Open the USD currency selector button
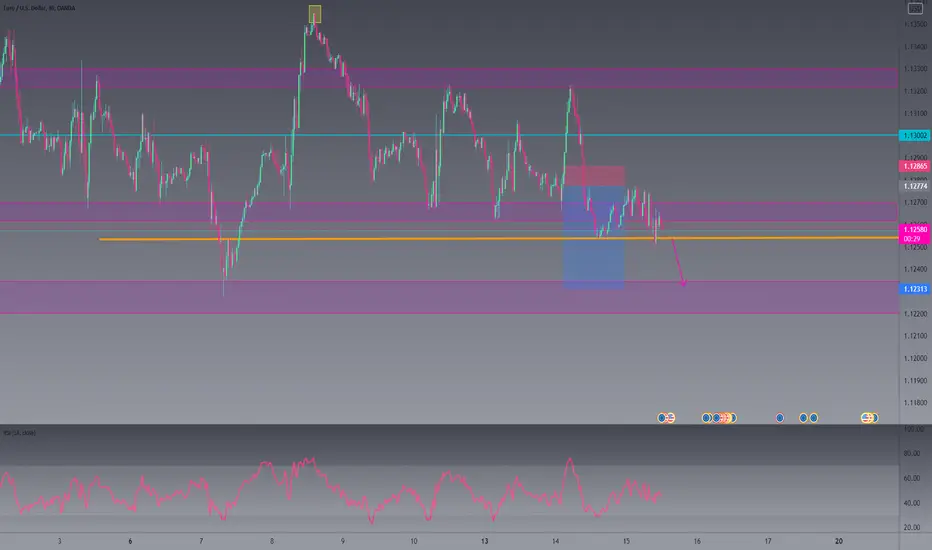 pyautogui.click(x=915, y=8)
